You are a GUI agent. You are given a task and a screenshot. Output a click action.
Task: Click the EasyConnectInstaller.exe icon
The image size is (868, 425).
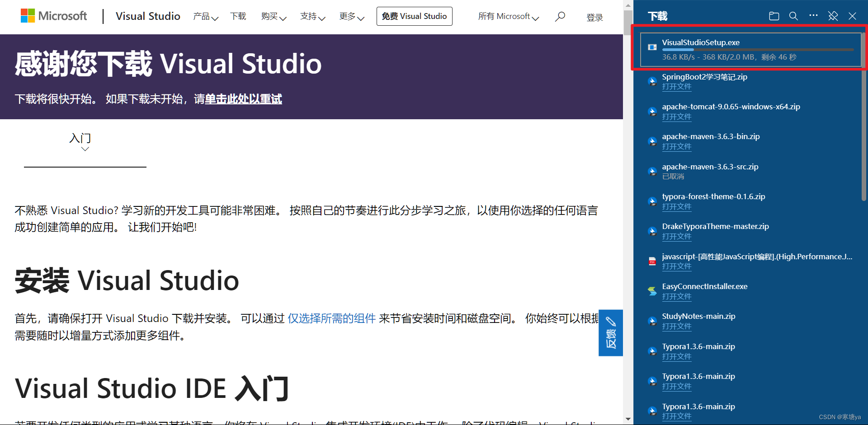pyautogui.click(x=652, y=291)
